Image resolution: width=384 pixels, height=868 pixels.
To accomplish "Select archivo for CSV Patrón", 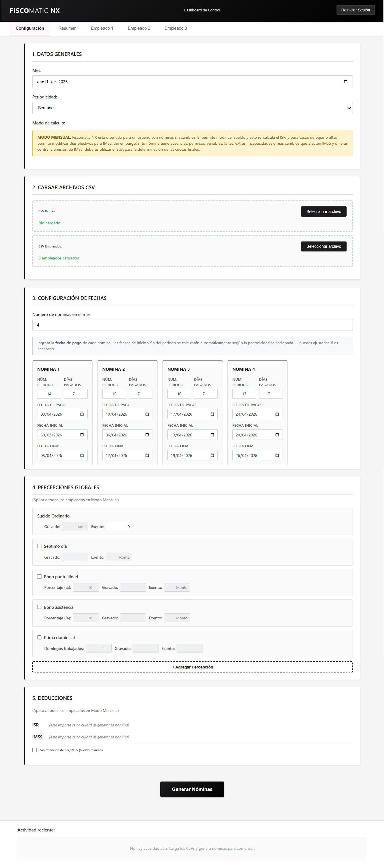I will pos(324,212).
